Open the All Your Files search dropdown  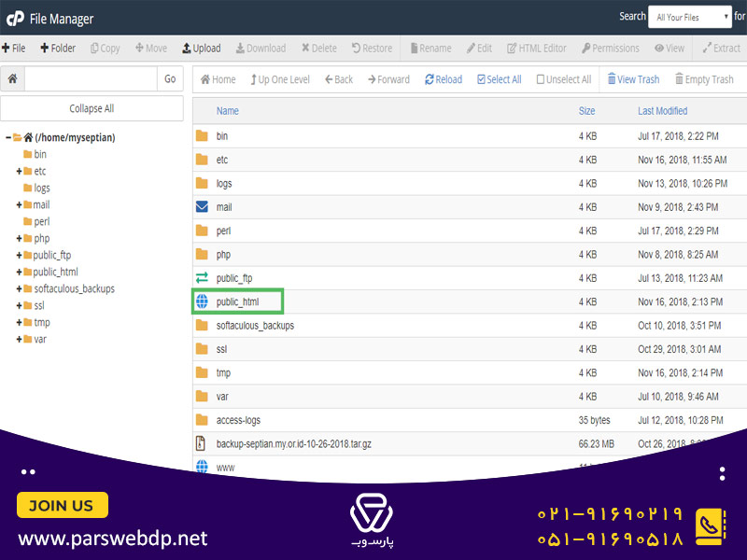pyautogui.click(x=690, y=17)
